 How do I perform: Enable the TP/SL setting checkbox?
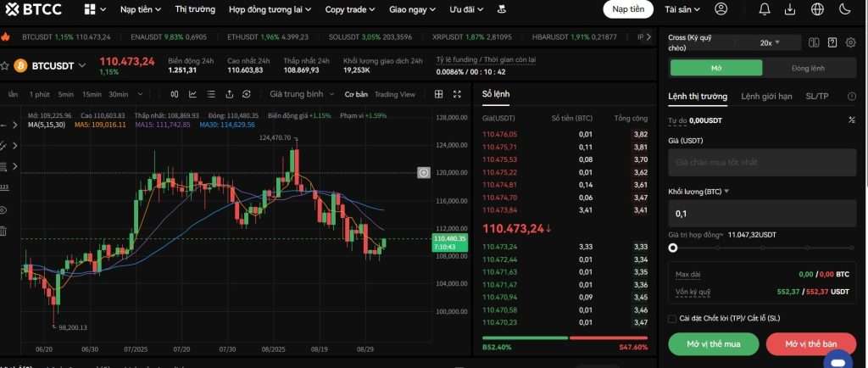[x=673, y=319]
